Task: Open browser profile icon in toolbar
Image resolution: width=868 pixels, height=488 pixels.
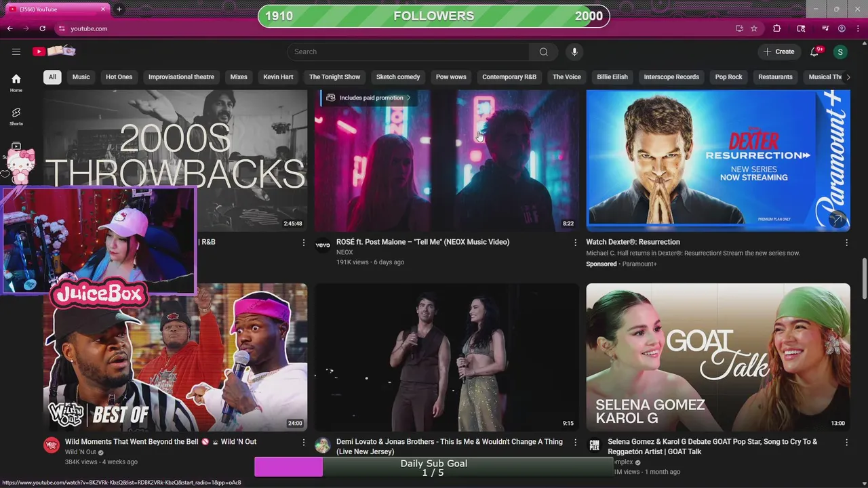Action: (x=842, y=28)
